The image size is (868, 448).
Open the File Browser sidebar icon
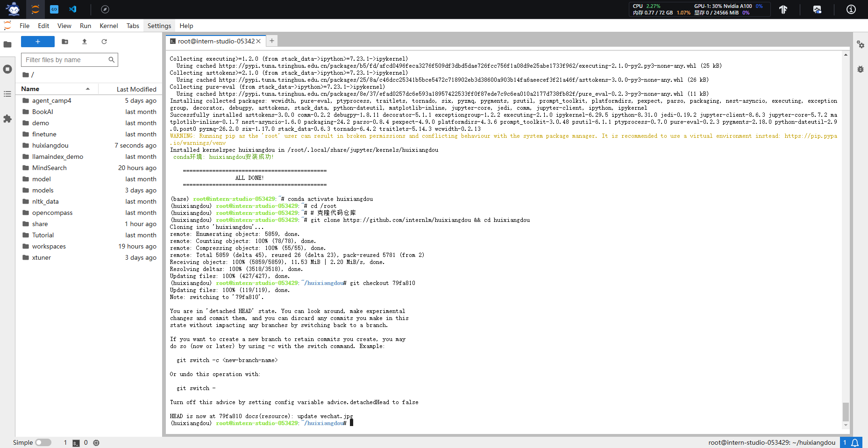(x=7, y=44)
